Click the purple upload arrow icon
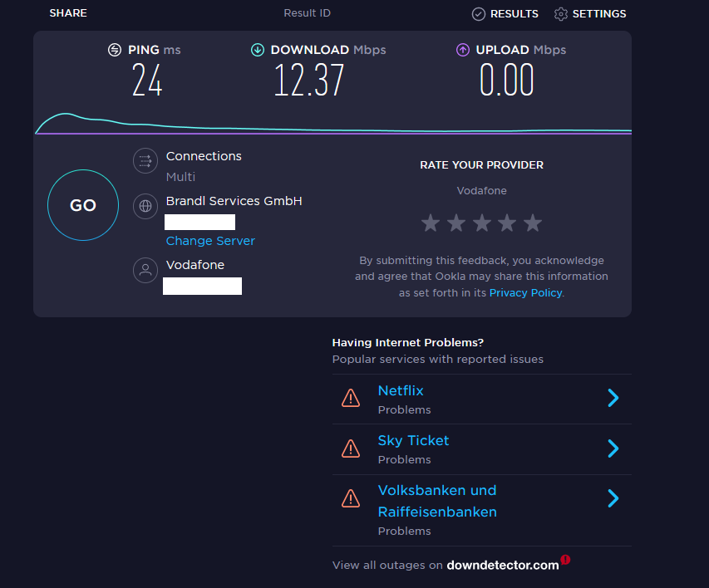Viewport: 709px width, 588px height. click(x=463, y=50)
